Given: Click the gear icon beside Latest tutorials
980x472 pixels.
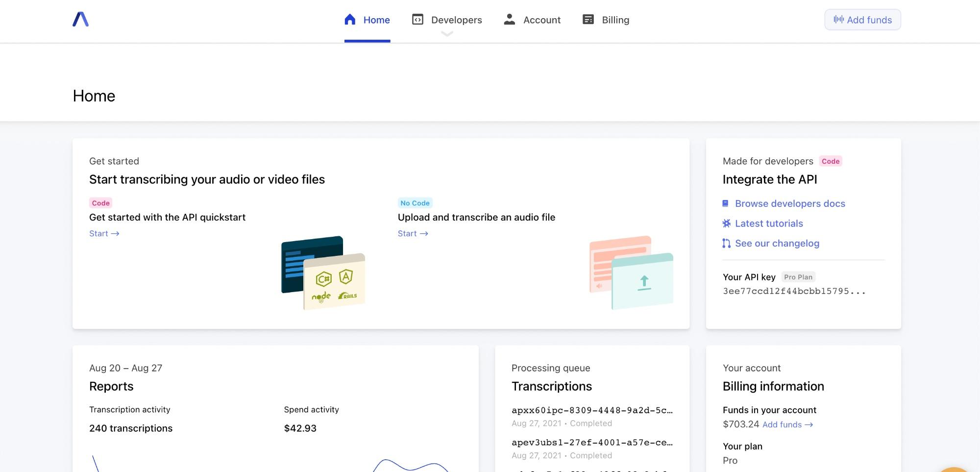Looking at the screenshot, I should click(x=726, y=224).
